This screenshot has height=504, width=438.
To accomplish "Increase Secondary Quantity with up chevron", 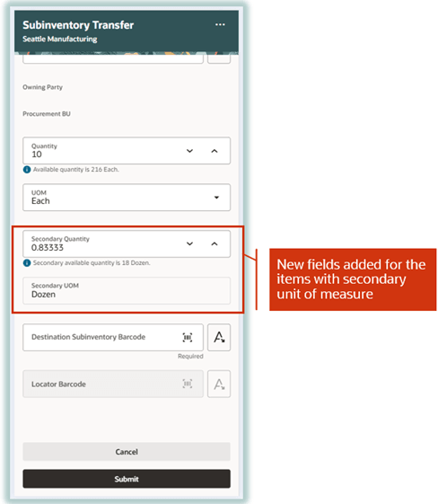I will [215, 243].
